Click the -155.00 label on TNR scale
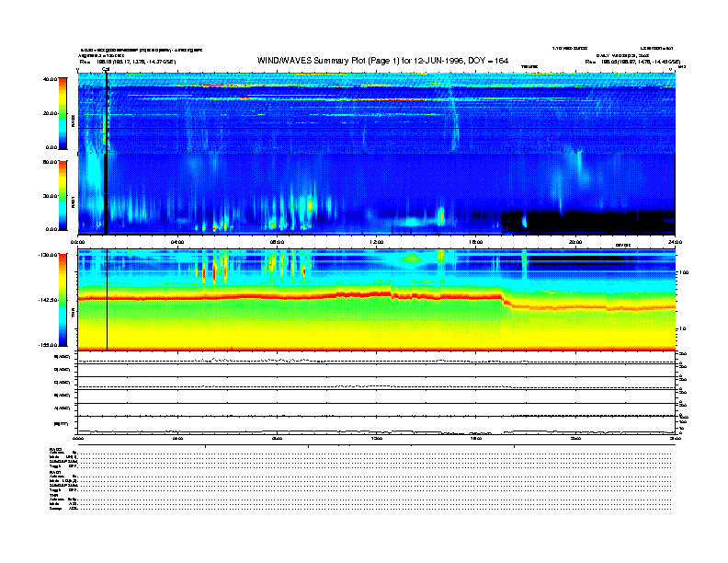 pyautogui.click(x=48, y=345)
